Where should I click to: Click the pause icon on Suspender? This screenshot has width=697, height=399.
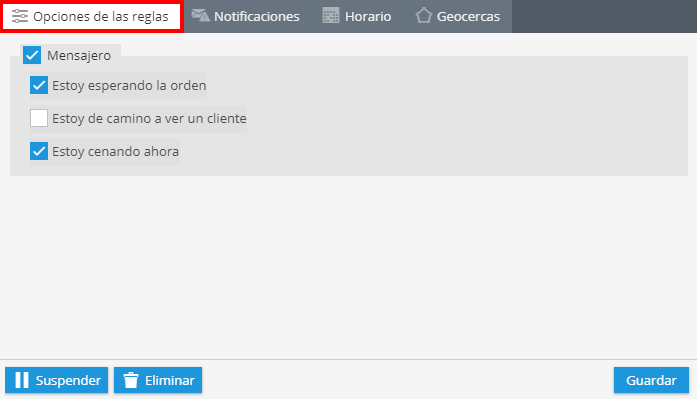pos(21,380)
